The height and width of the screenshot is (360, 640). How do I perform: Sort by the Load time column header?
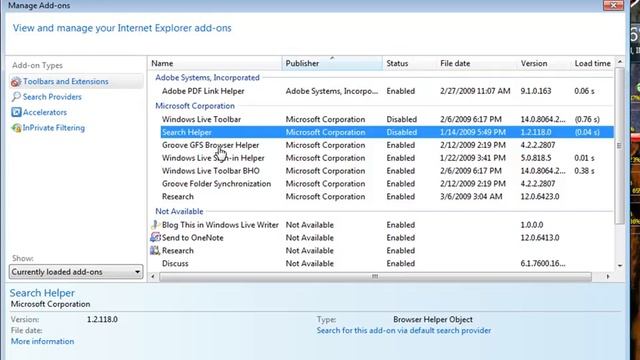tap(593, 63)
